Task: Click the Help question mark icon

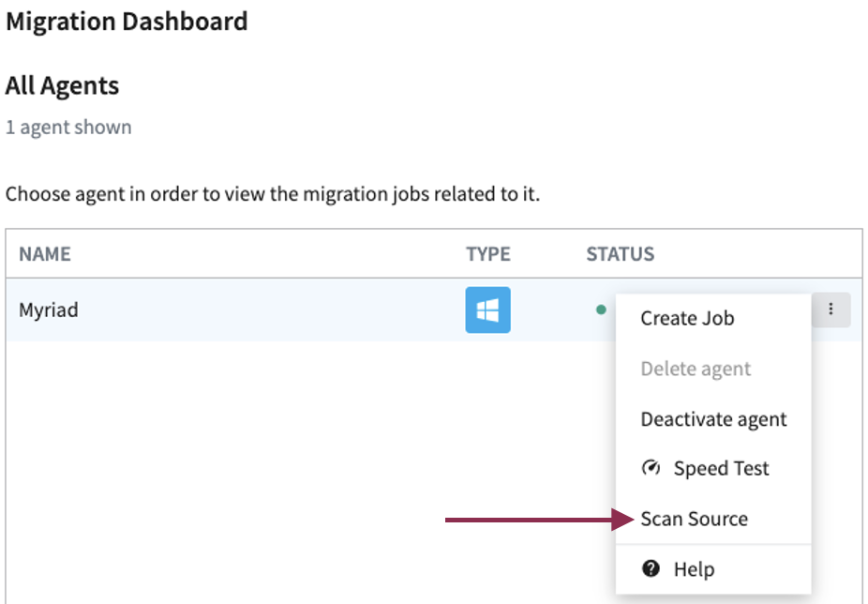Action: pyautogui.click(x=653, y=568)
